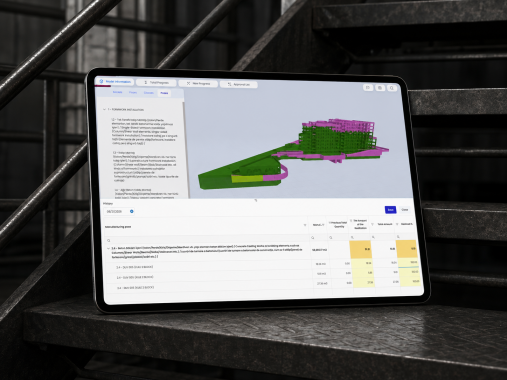The image size is (507, 380).
Task: Select tree item starting with 1.4
Action: 147,193
